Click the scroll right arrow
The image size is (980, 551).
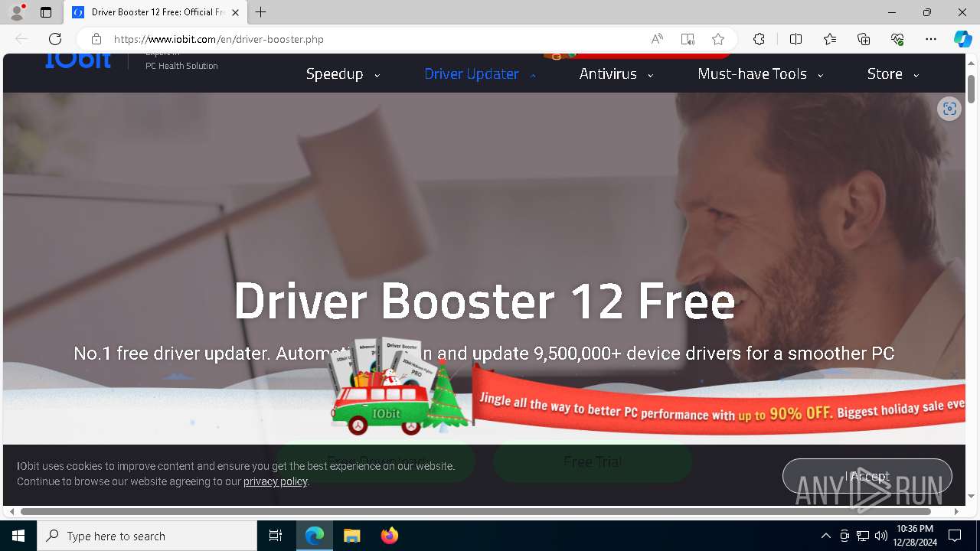tap(956, 511)
